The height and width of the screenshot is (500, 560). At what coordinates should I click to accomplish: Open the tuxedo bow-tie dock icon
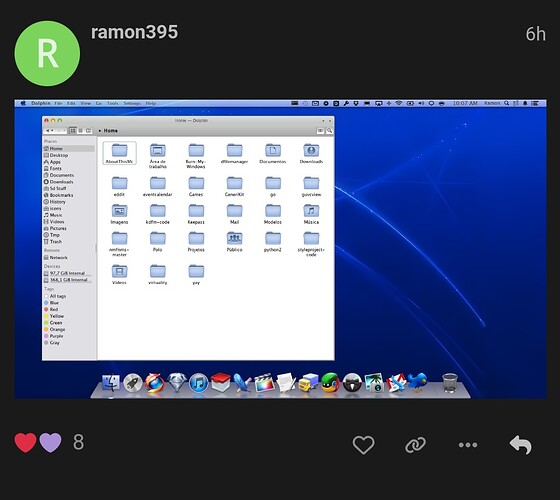click(x=352, y=383)
